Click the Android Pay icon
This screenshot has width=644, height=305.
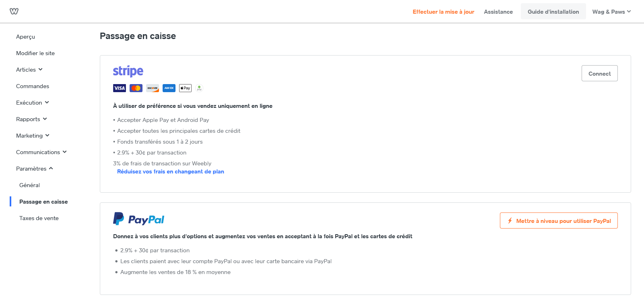coord(199,88)
